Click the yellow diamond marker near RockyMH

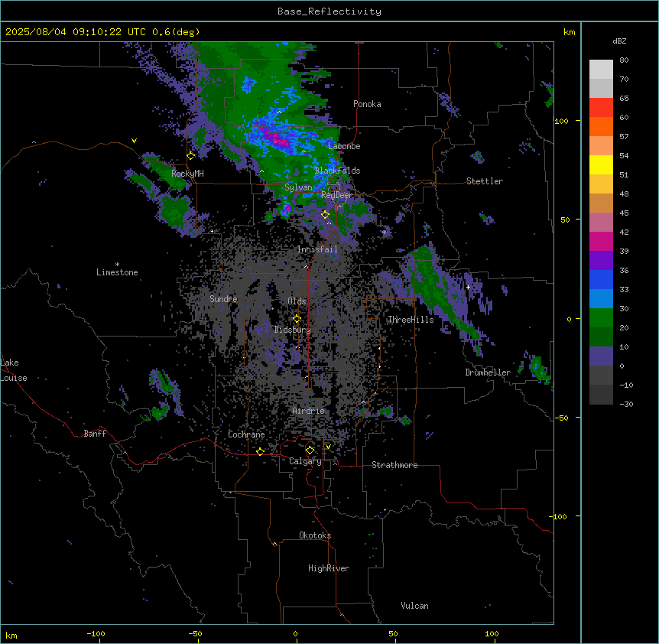[191, 156]
